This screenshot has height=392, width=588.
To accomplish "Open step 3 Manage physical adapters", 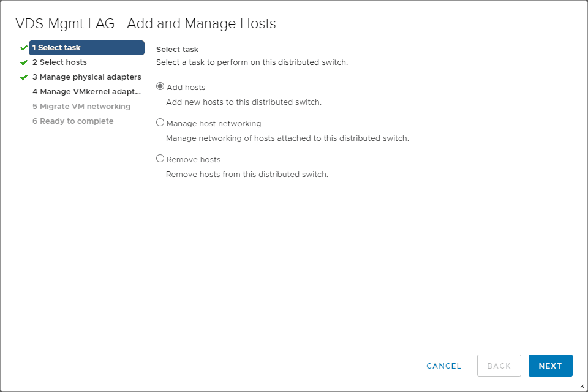I will tap(86, 77).
